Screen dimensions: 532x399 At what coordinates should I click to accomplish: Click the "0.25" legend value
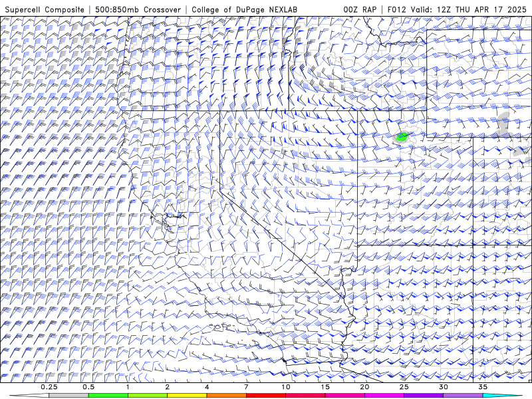[49, 387]
